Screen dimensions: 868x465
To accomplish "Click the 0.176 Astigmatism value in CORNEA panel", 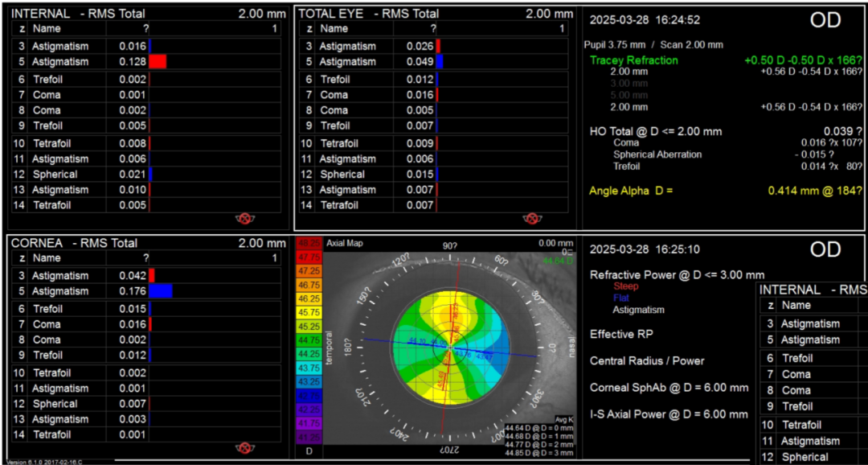I will tap(133, 291).
